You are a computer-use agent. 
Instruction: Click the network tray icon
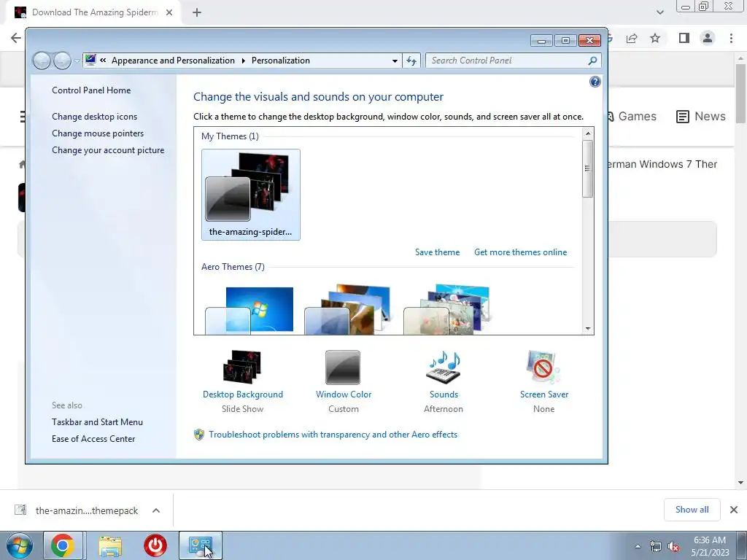tap(656, 547)
